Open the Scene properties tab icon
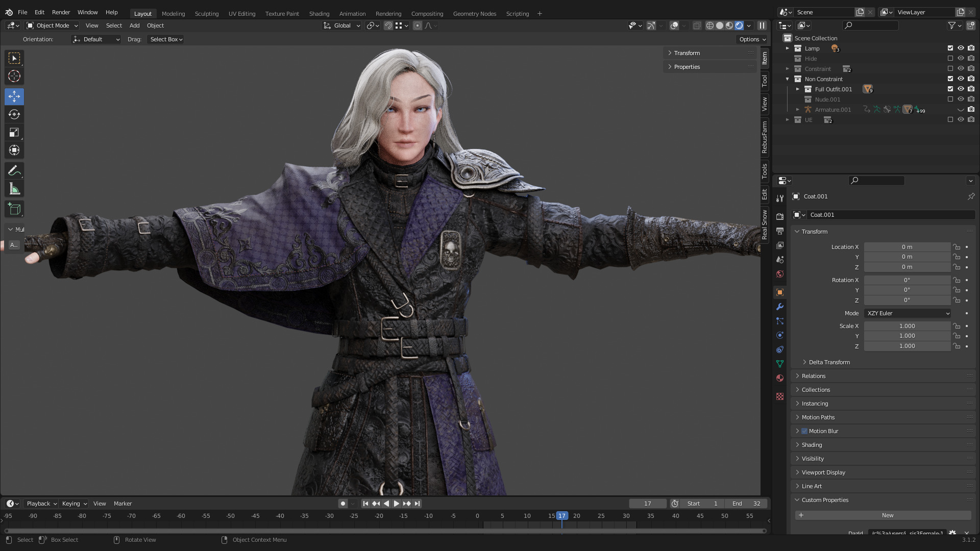The width and height of the screenshot is (980, 551). (779, 260)
